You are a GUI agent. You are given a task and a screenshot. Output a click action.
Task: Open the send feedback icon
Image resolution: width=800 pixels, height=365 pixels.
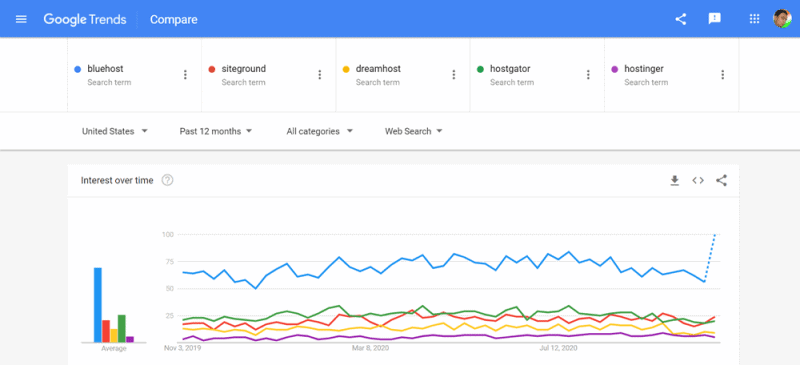[x=715, y=19]
